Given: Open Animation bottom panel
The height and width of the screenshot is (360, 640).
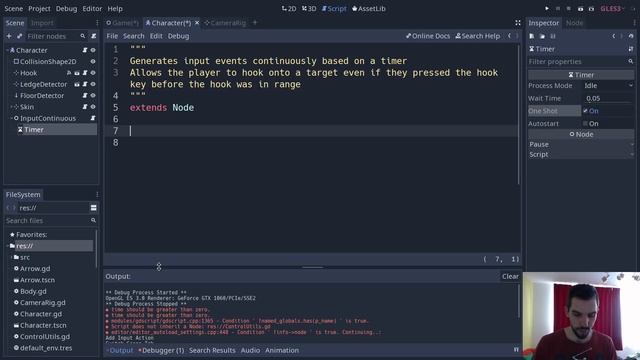Looking at the screenshot, I should [x=282, y=350].
